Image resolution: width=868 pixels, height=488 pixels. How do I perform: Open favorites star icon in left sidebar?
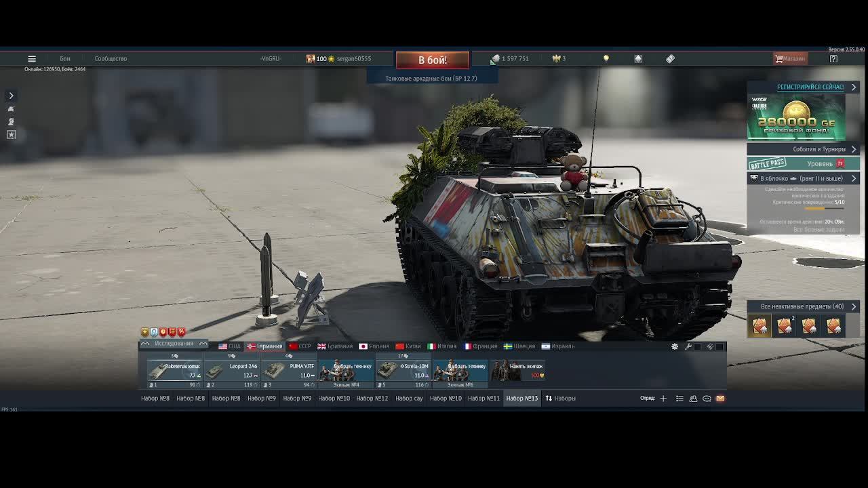click(11, 134)
